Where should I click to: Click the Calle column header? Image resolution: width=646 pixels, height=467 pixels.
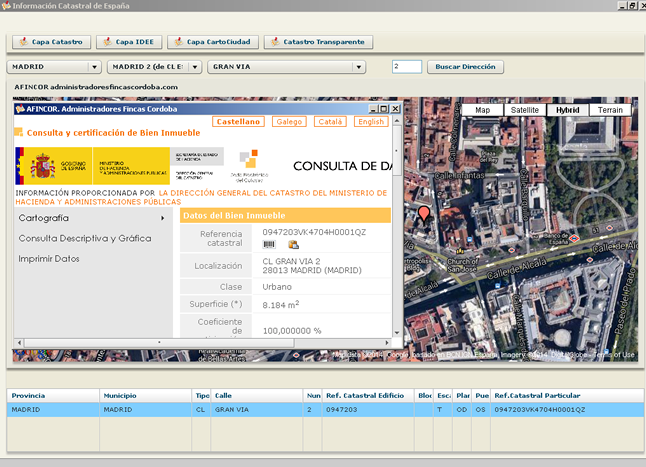(256, 396)
